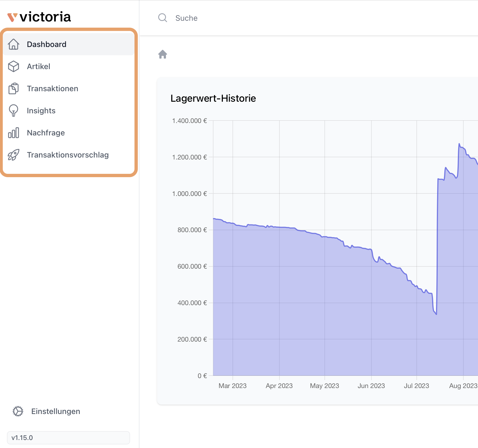Click the home breadcrumb icon

pyautogui.click(x=163, y=54)
